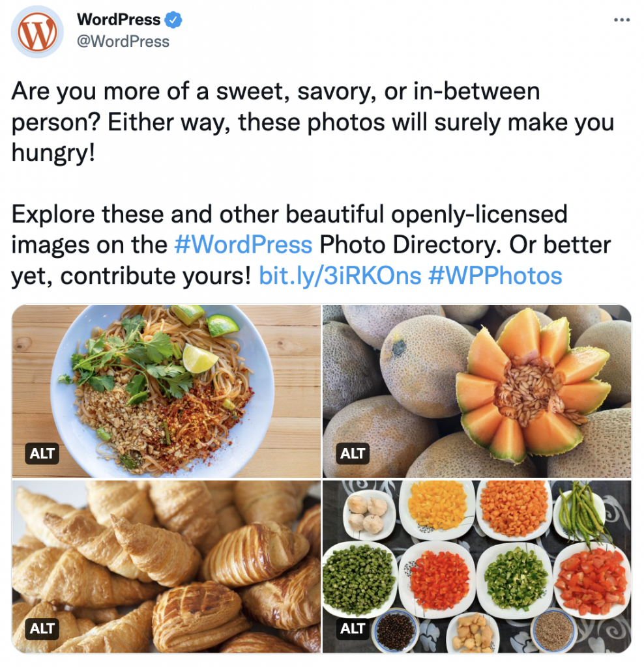Screen dimensions: 644x667
Task: Click the green chilies in vegetable photo
Action: (585, 513)
